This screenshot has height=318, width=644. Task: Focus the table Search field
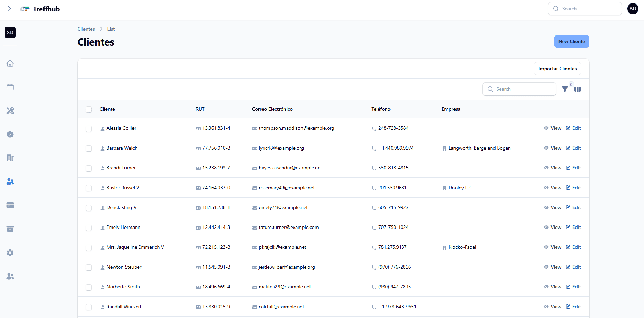(x=519, y=89)
